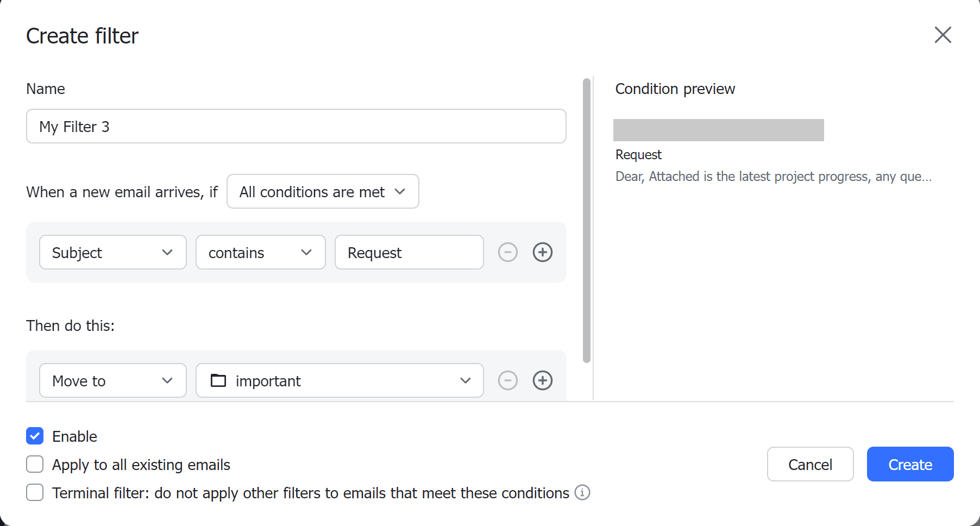Add another condition with plus icon
This screenshot has width=980, height=526.
tap(543, 252)
